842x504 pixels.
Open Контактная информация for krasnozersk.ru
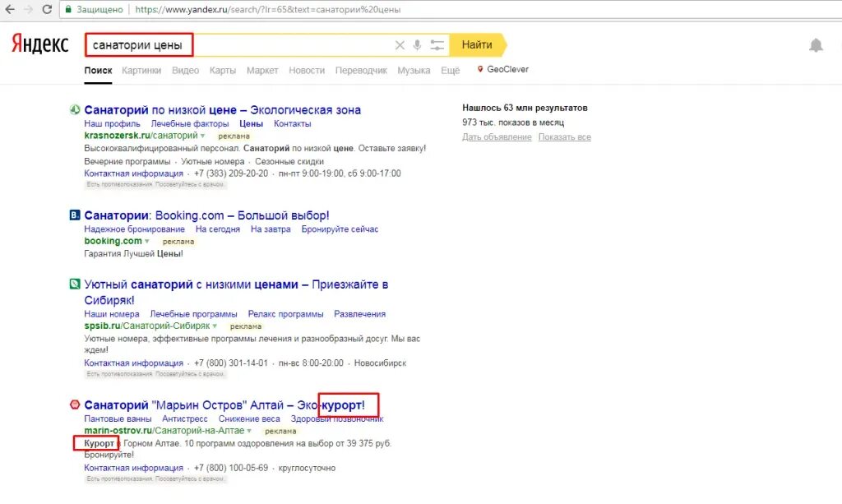coord(134,174)
